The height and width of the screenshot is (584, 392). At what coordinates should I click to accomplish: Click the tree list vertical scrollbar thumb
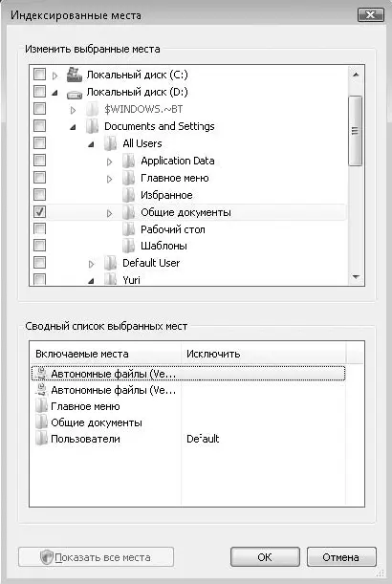click(355, 130)
